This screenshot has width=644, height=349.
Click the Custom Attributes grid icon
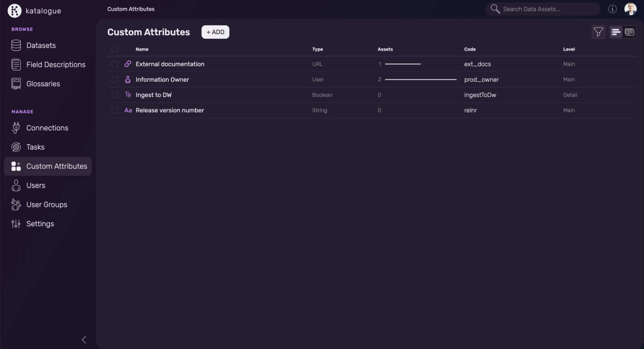pos(16,166)
